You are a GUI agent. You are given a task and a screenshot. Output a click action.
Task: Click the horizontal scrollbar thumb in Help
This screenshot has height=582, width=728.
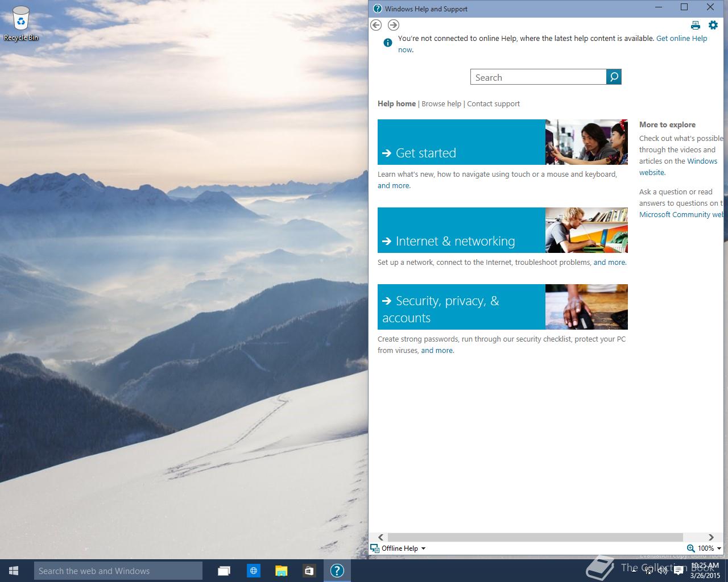click(535, 537)
